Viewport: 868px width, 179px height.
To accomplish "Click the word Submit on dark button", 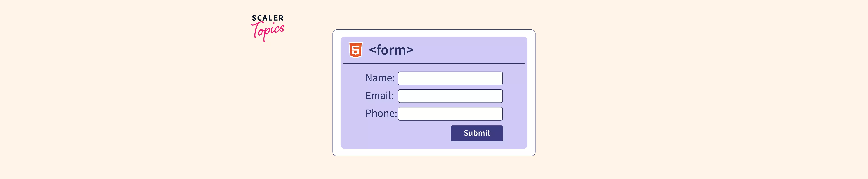I will [x=476, y=133].
